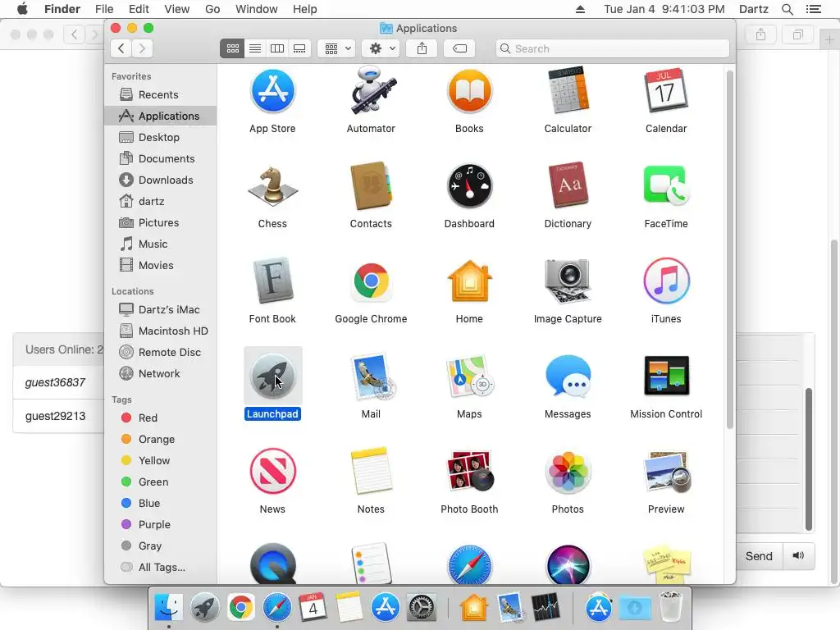Show All Tags in sidebar

coord(161,568)
